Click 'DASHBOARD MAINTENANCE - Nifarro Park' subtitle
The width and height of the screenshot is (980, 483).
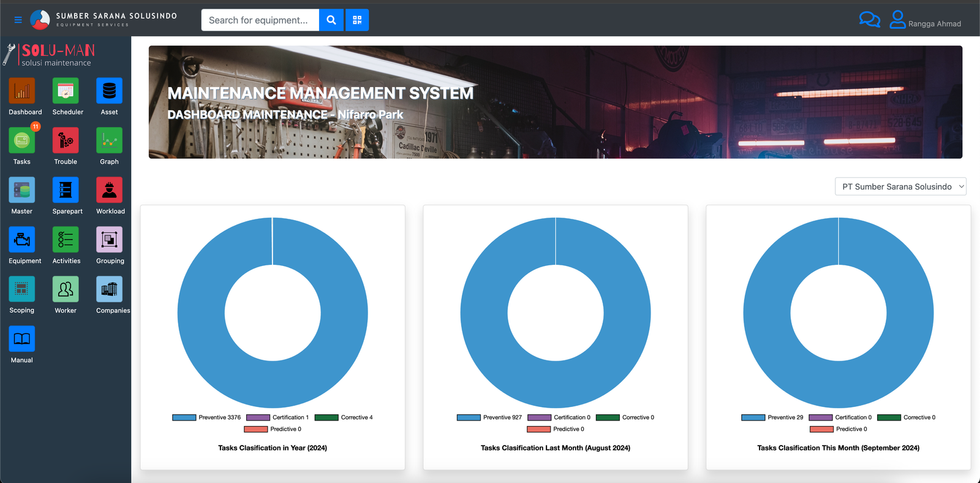285,115
